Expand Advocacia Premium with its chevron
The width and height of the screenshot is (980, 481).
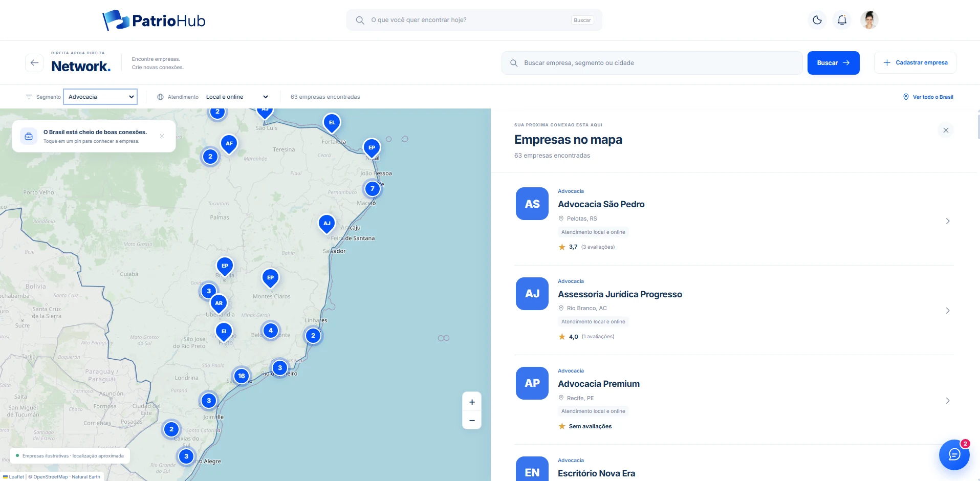(948, 401)
